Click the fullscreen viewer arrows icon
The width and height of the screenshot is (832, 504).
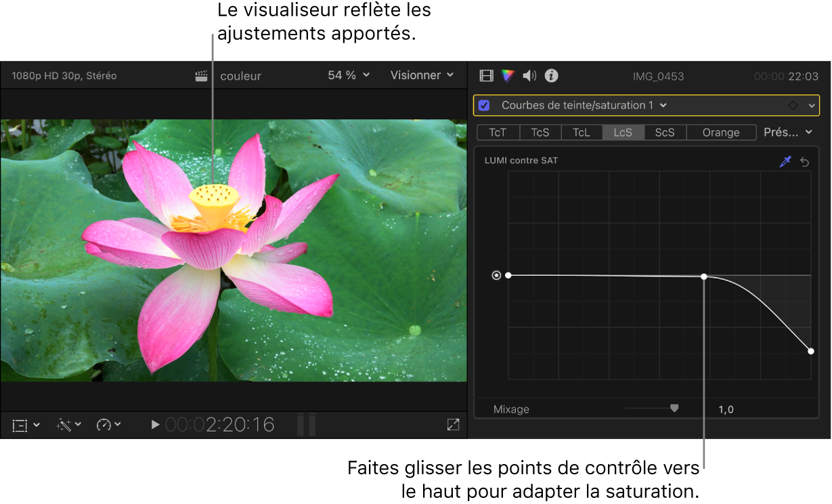453,425
